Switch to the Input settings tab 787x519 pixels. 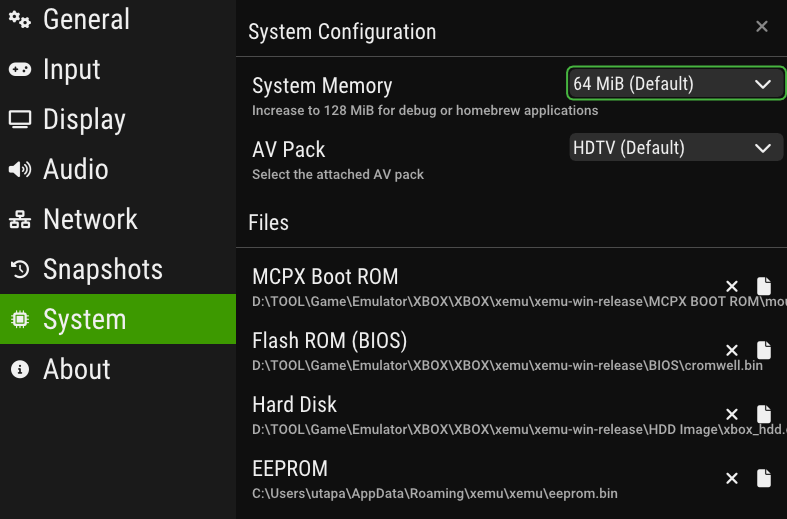point(117,69)
